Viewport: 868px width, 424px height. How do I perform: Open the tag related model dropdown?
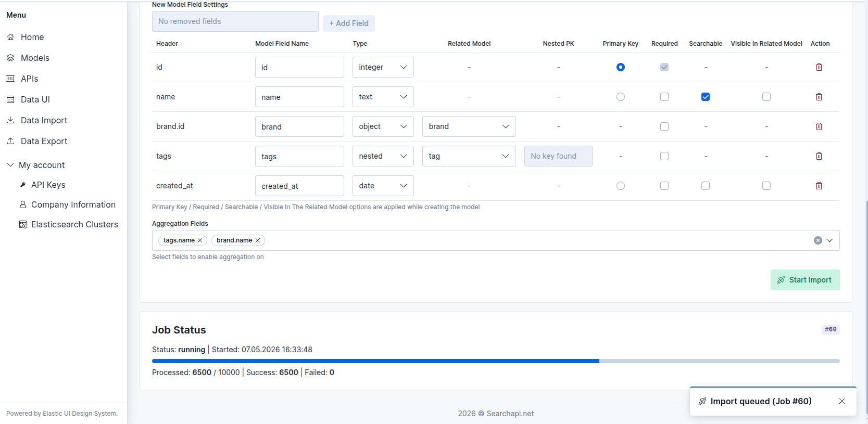[x=469, y=156]
